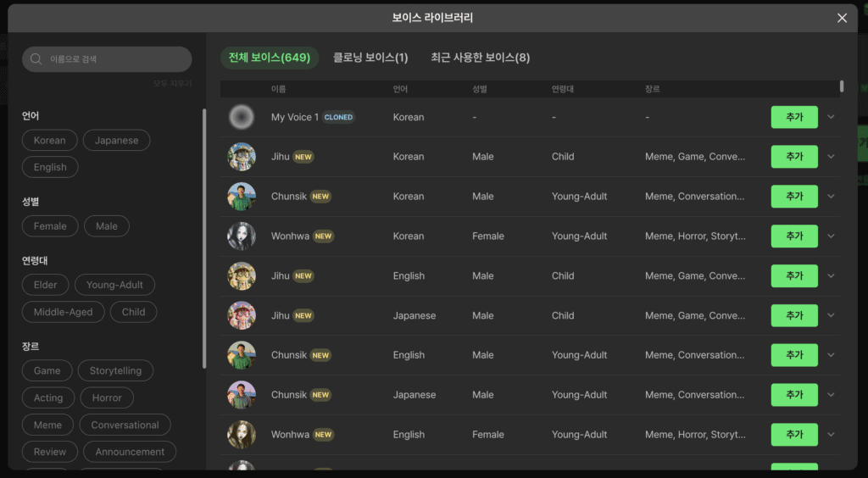The image size is (868, 478).
Task: Expand the Korean Wonhwa row chevron
Action: click(x=831, y=236)
